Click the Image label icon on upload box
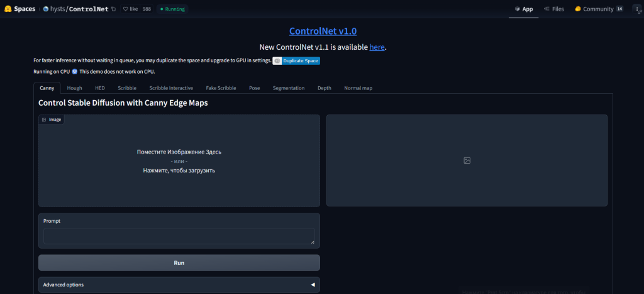644x294 pixels. click(44, 120)
